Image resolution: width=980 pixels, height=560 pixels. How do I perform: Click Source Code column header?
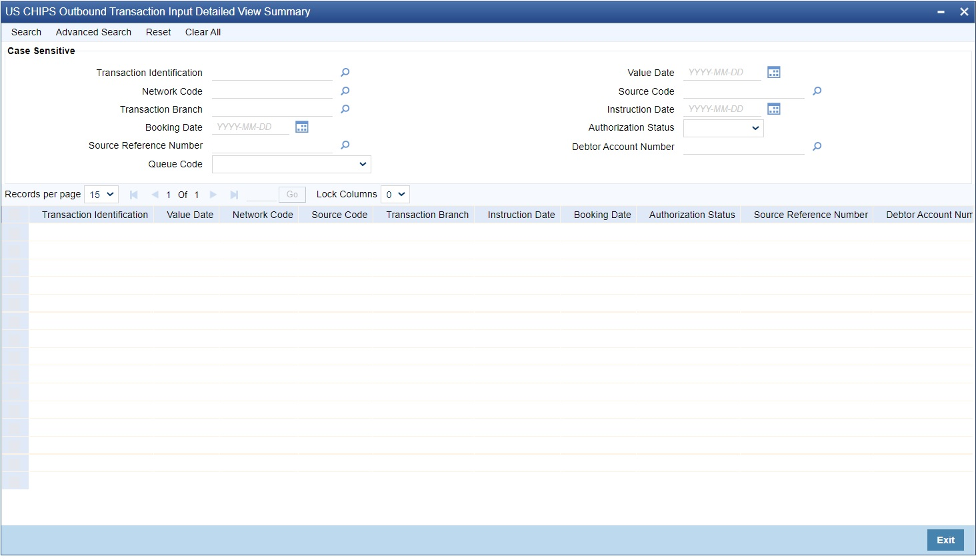[x=339, y=215]
